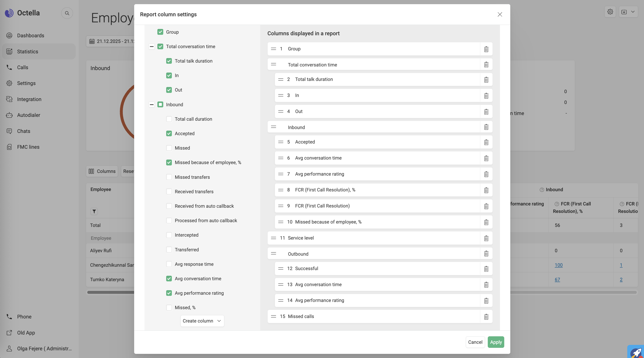Screen dimensions: 644x358
Task: Collapse Total conversation time group
Action: [152, 47]
